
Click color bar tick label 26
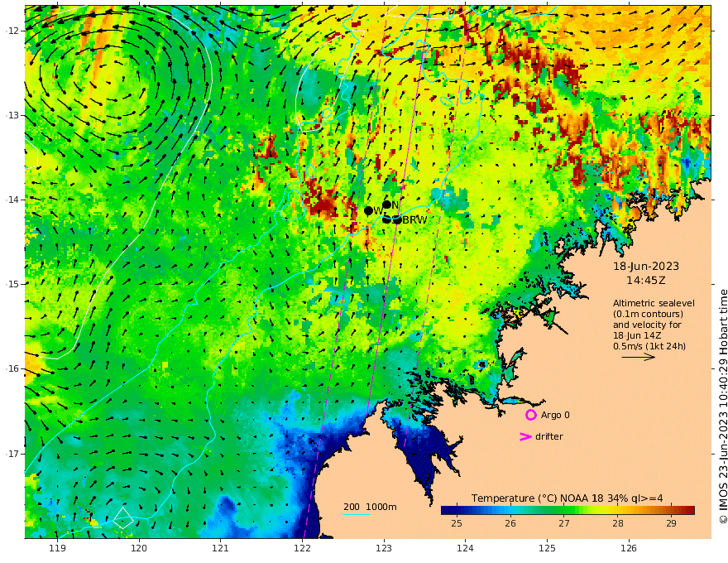pyautogui.click(x=510, y=523)
